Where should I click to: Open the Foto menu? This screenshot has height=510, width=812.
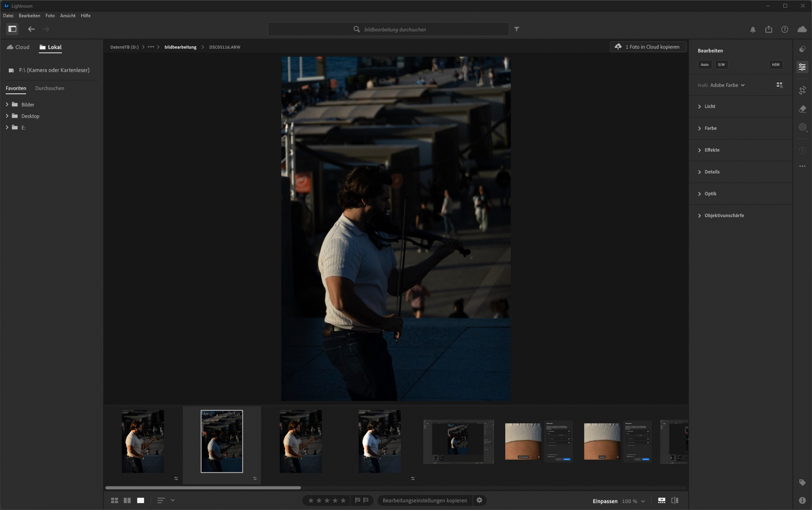tap(50, 15)
